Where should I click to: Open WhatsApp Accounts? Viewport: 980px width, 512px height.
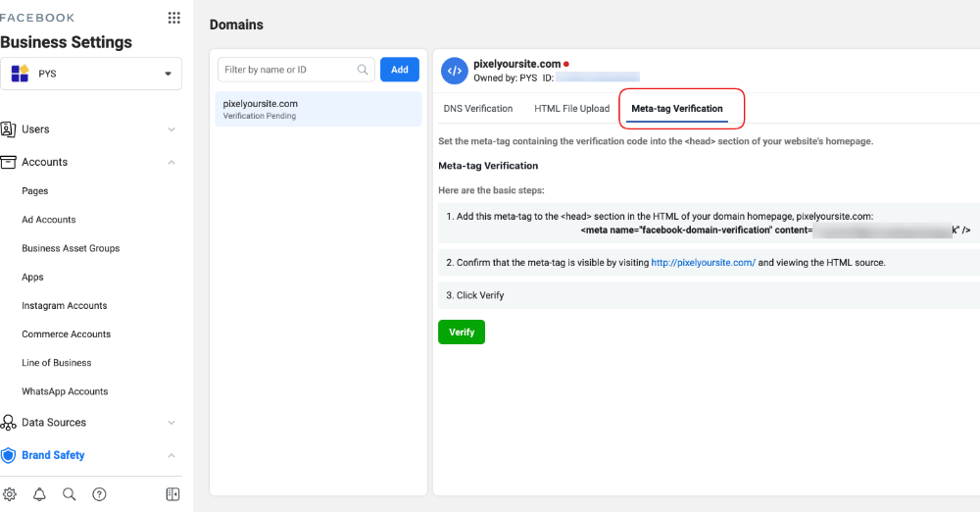(x=65, y=391)
